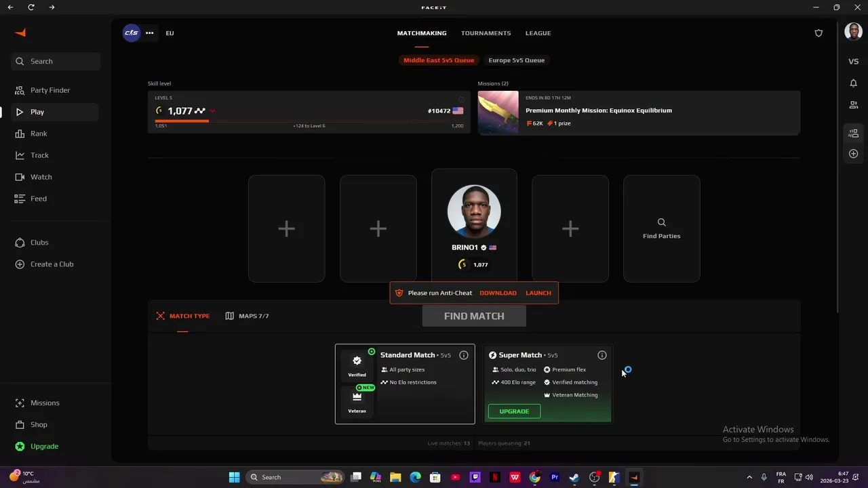The height and width of the screenshot is (488, 868).
Task: Click the Elo progress bar
Action: pyautogui.click(x=309, y=121)
